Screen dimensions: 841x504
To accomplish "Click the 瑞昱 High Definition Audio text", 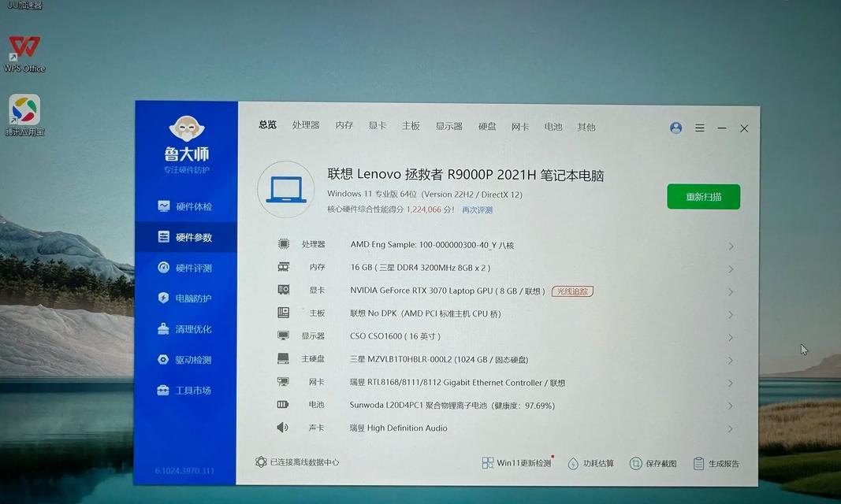I will tap(399, 428).
